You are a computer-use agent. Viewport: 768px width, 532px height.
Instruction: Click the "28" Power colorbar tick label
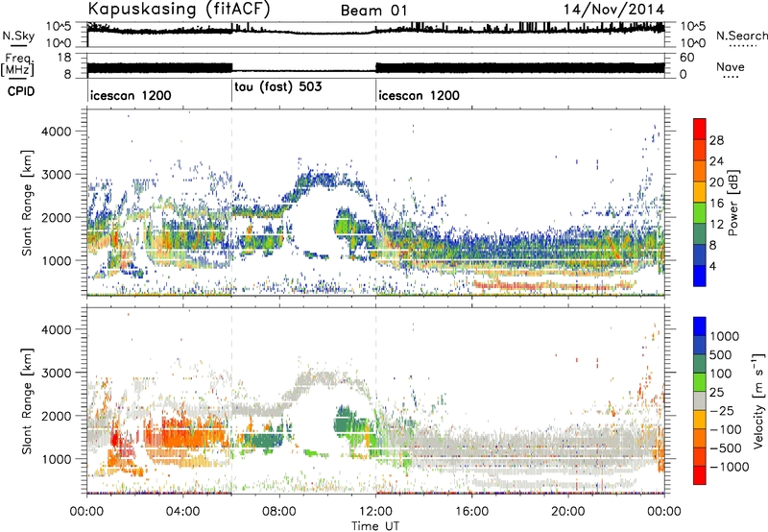[x=716, y=140]
